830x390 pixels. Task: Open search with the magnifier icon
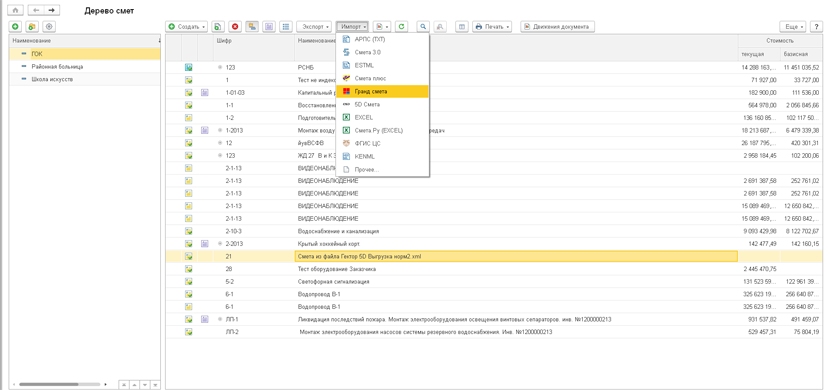pyautogui.click(x=423, y=26)
